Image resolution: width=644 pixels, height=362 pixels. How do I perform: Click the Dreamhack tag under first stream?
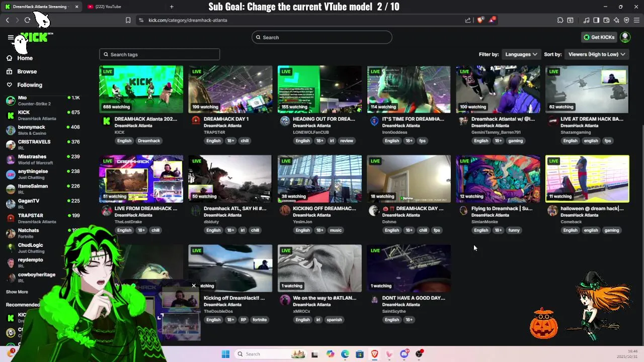click(149, 141)
